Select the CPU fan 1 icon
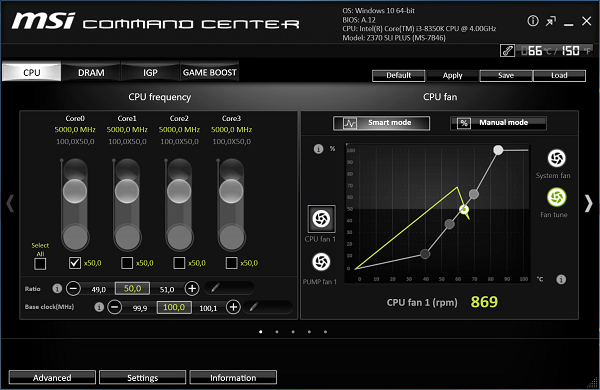 [321, 219]
